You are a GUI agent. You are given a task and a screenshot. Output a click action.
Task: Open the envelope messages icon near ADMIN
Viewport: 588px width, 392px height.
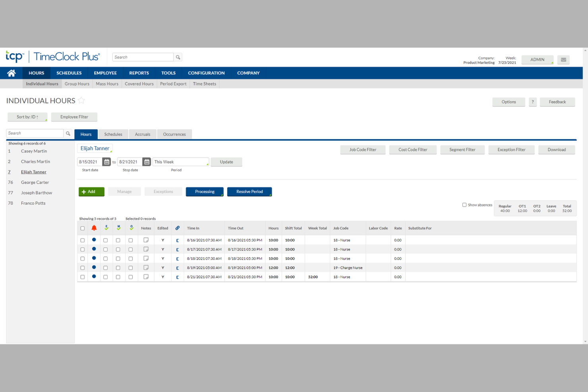tap(563, 60)
